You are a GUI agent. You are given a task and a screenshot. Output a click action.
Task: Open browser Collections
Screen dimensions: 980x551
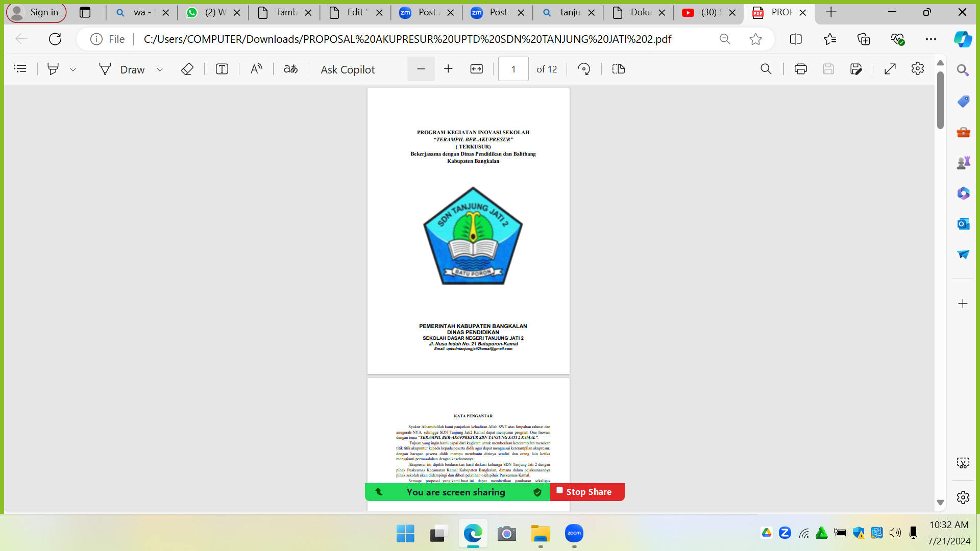[864, 39]
